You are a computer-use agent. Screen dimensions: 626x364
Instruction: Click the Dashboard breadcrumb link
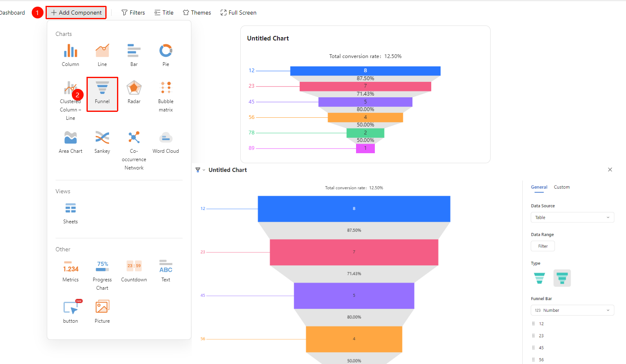click(x=13, y=13)
